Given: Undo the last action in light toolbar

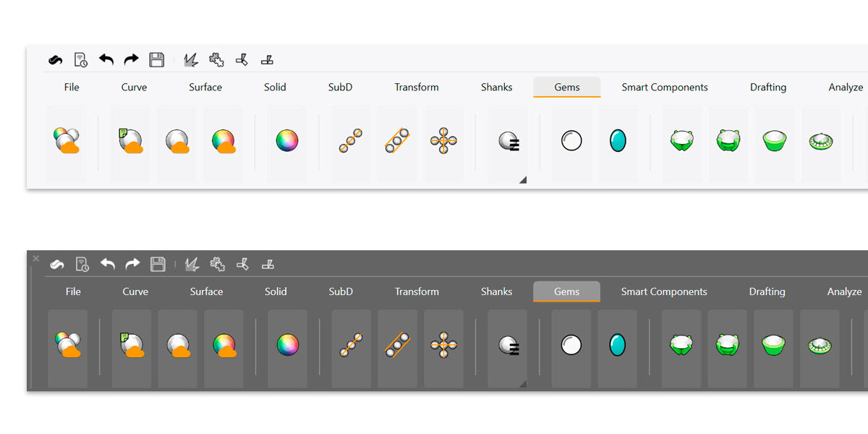Looking at the screenshot, I should [106, 59].
